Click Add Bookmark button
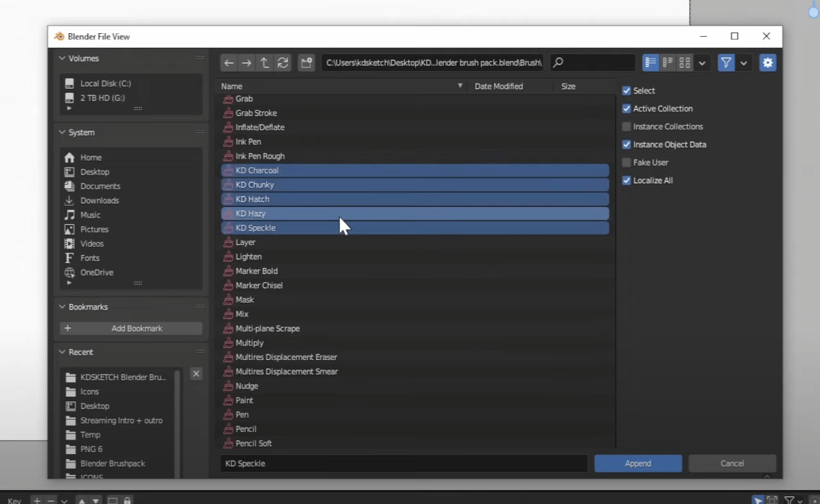This screenshot has width=820, height=504. click(131, 328)
